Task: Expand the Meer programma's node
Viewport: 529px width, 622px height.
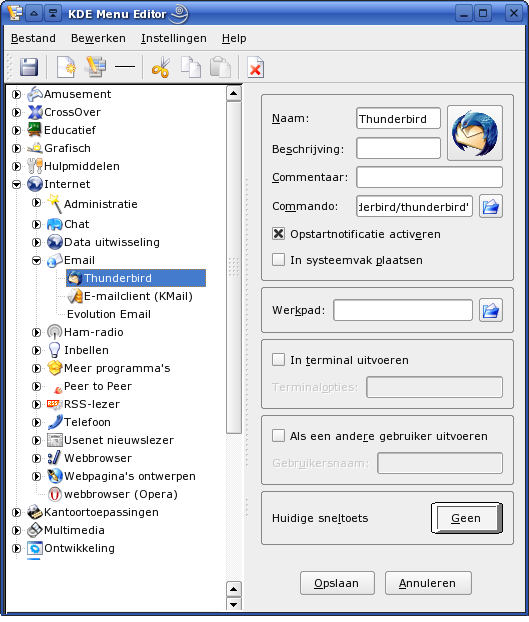Action: click(x=36, y=369)
